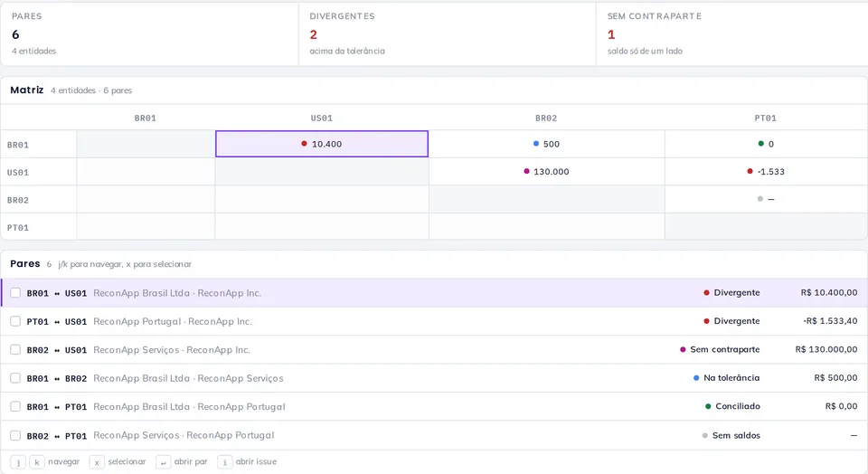Click grey dot beside Sem saldos status
This screenshot has width=868, height=474.
click(704, 436)
